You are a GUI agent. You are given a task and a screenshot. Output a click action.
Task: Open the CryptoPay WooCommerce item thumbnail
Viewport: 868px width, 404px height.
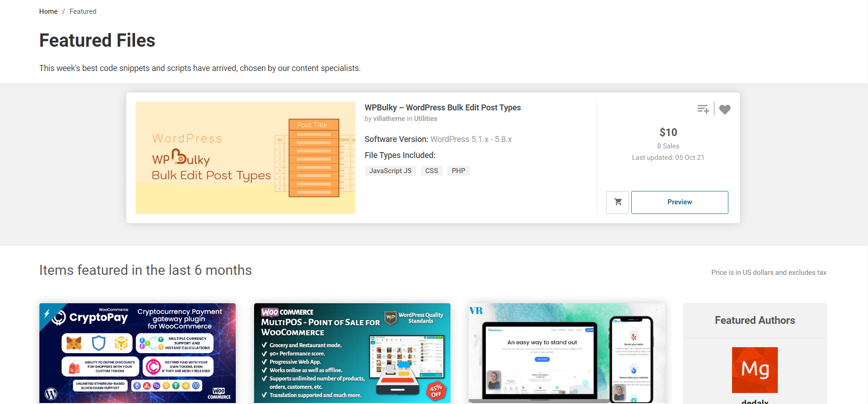137,353
